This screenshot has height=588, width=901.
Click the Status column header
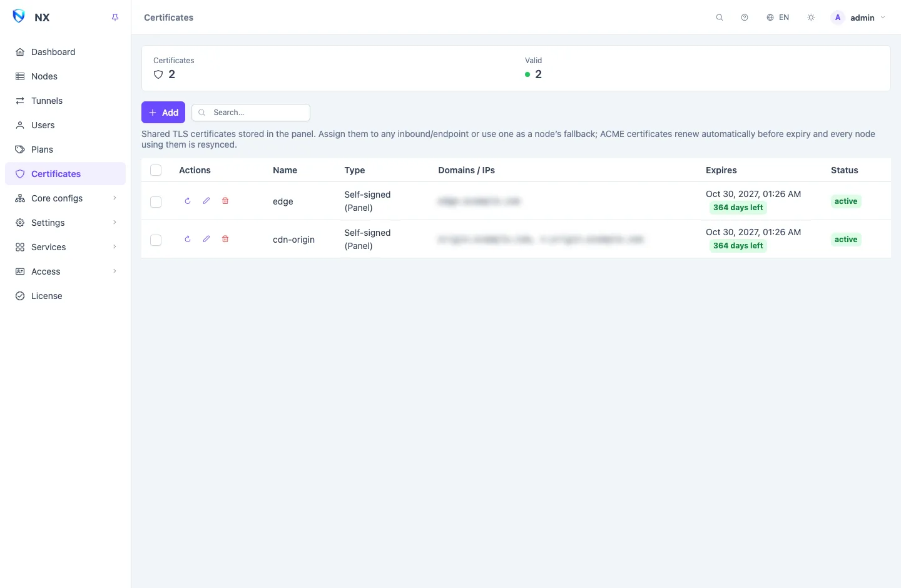(845, 170)
